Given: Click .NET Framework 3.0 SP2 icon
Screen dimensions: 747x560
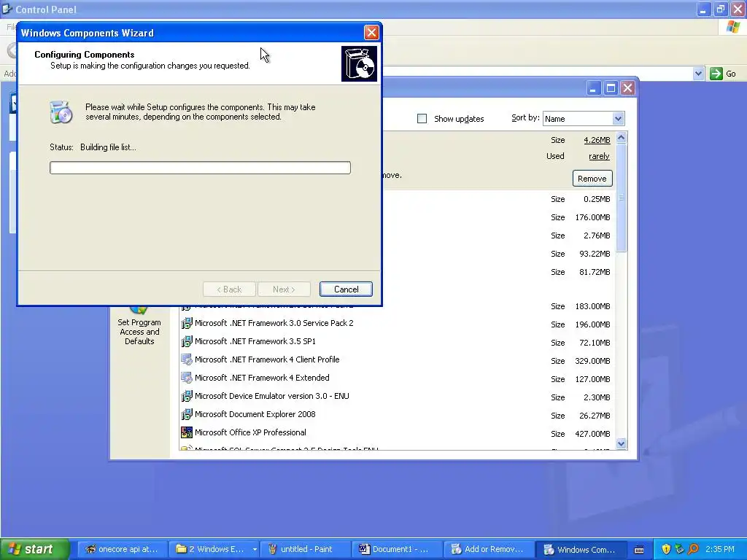Looking at the screenshot, I should click(187, 324).
